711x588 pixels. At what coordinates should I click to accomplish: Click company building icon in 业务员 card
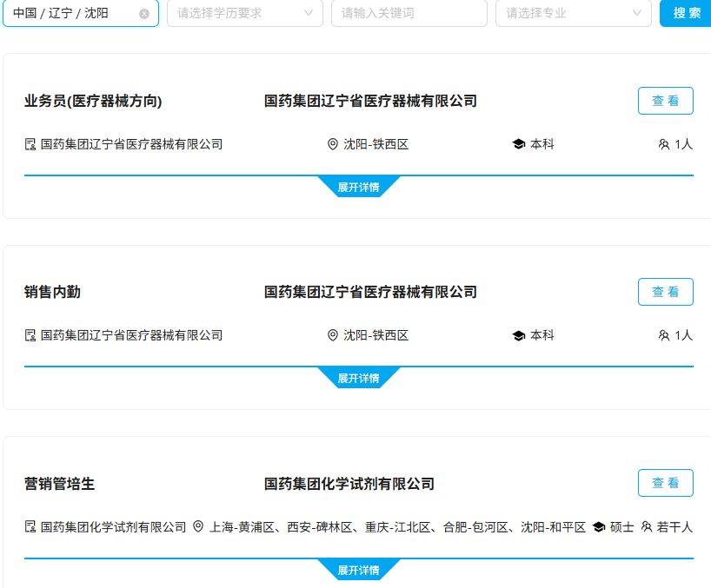(30, 144)
